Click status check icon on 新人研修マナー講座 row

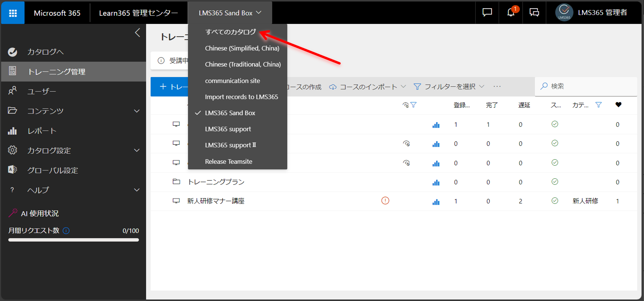pos(554,201)
